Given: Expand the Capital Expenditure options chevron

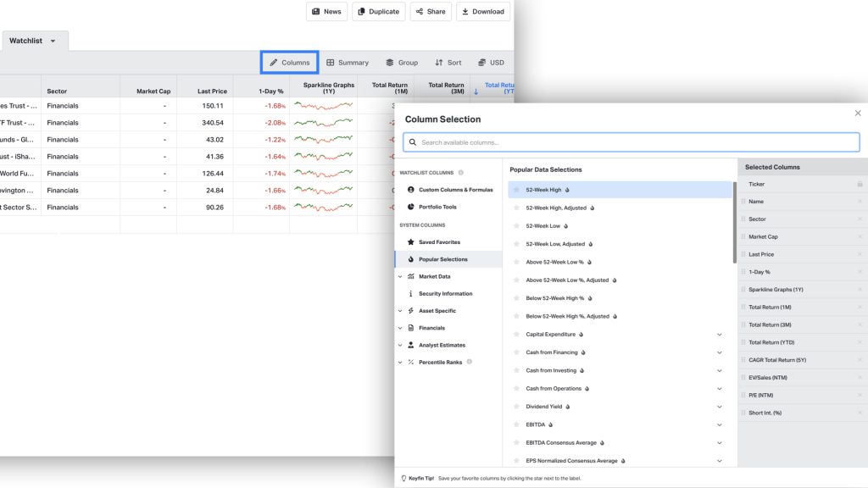Looking at the screenshot, I should coord(720,335).
